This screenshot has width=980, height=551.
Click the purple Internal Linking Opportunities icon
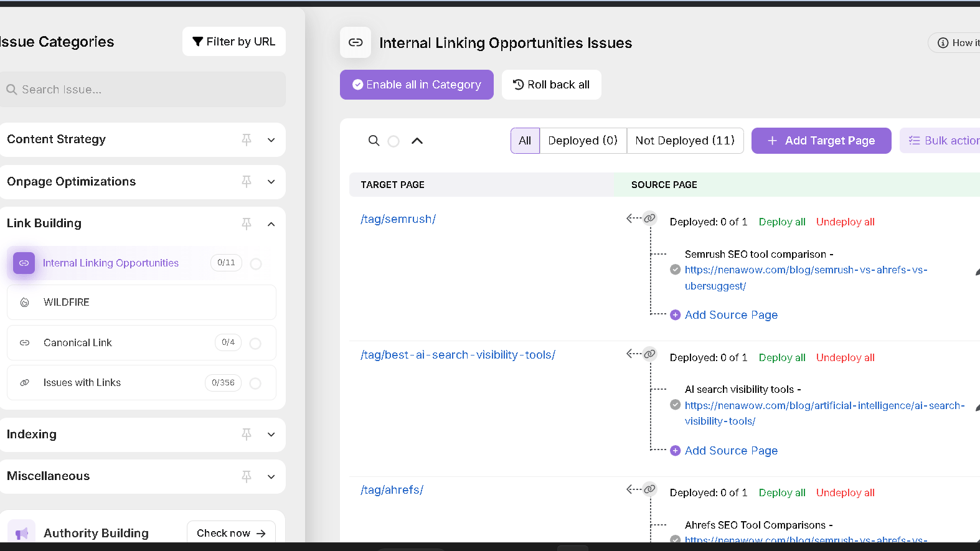point(24,263)
